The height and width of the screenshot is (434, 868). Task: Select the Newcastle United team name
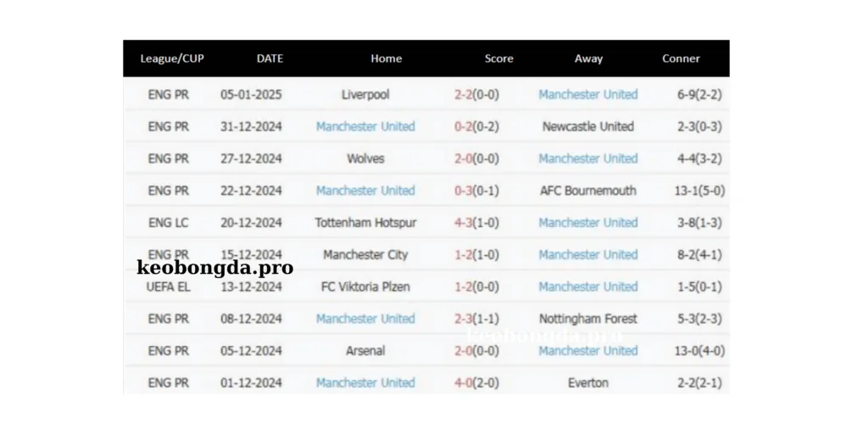[x=587, y=126]
